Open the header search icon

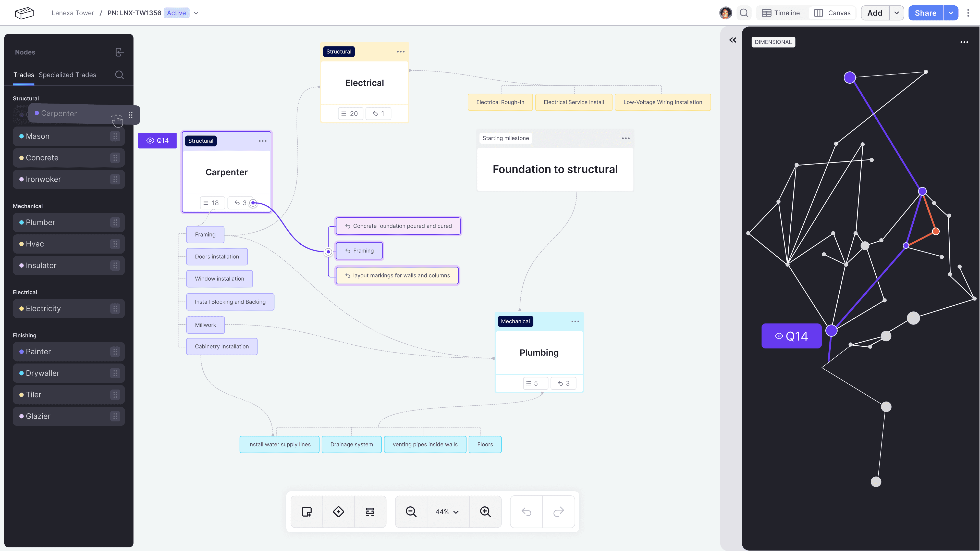click(x=744, y=13)
